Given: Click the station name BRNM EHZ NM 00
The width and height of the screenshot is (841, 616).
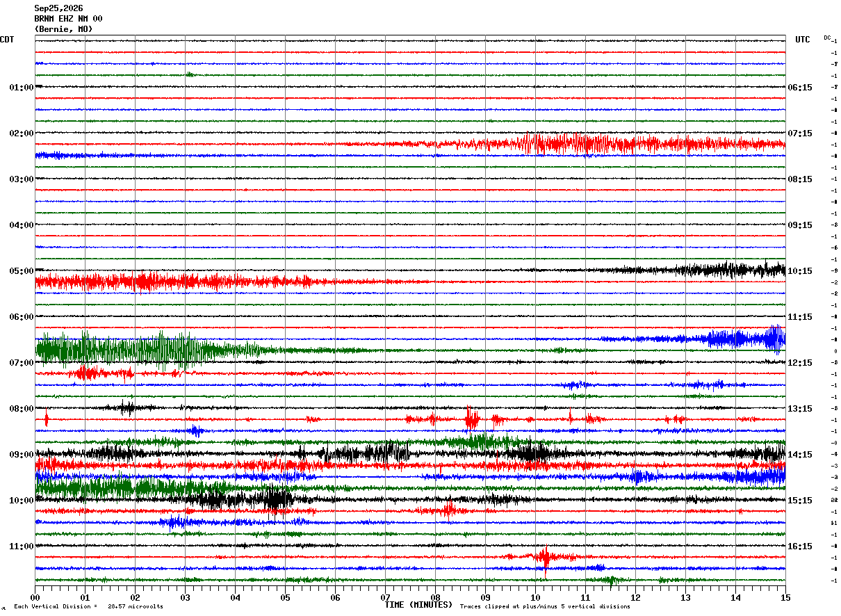Looking at the screenshot, I should click(x=68, y=19).
